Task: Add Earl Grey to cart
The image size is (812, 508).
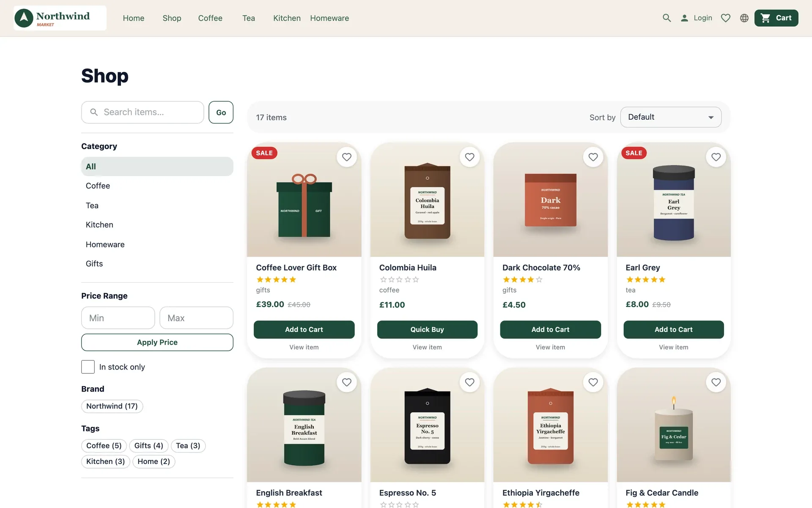Action: pos(674,329)
